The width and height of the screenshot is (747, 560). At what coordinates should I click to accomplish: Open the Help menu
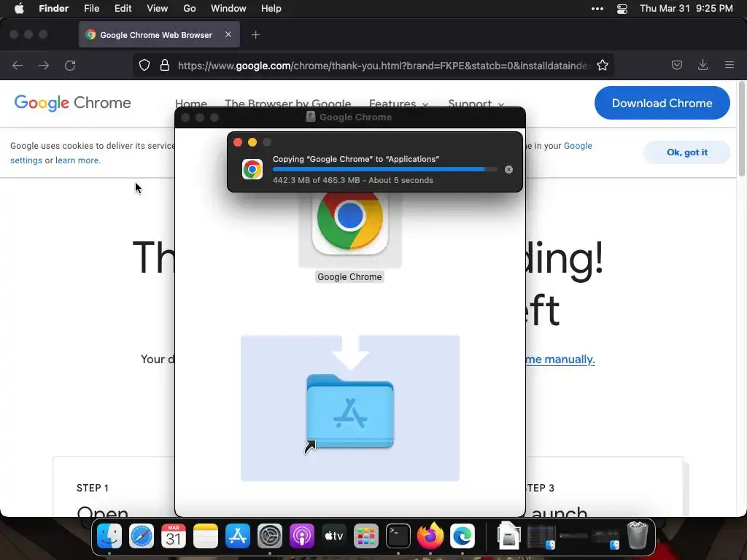coord(271,9)
